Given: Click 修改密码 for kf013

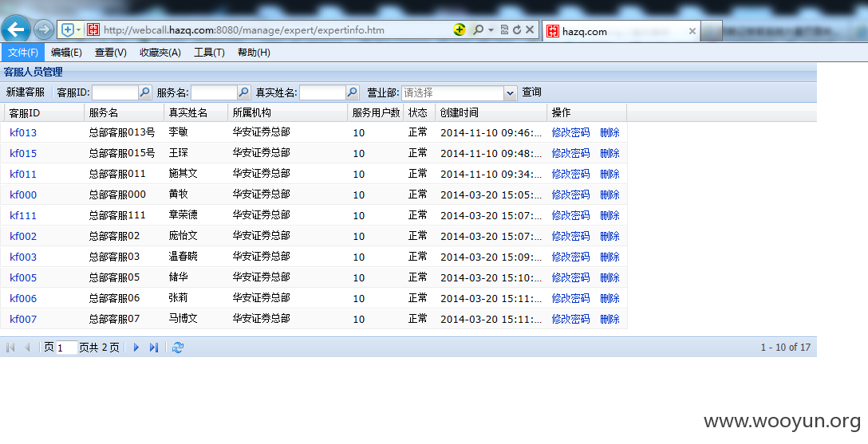Looking at the screenshot, I should 570,132.
